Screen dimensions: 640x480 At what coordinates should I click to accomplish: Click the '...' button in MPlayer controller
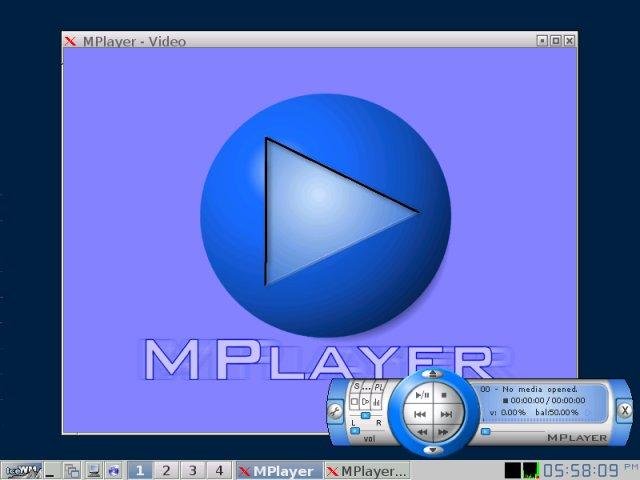[x=367, y=387]
